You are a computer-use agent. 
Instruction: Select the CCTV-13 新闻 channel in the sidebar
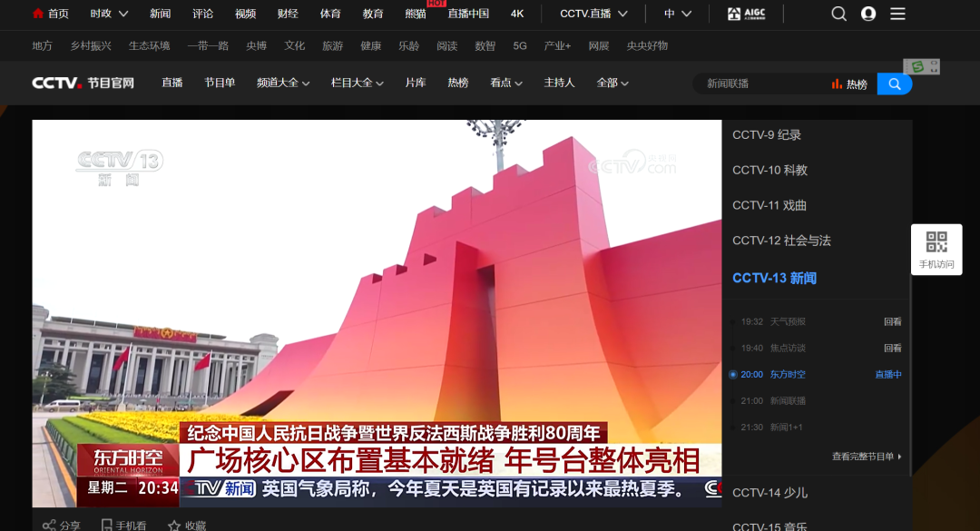point(773,278)
